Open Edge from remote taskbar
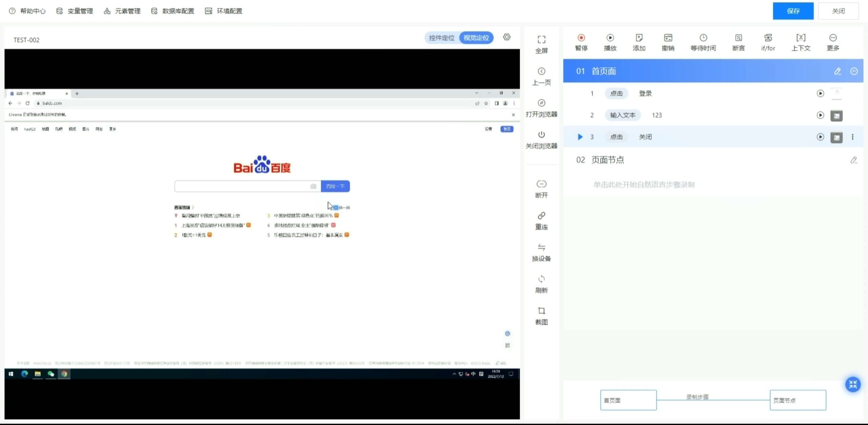Viewport: 868px width, 425px height. [x=24, y=374]
